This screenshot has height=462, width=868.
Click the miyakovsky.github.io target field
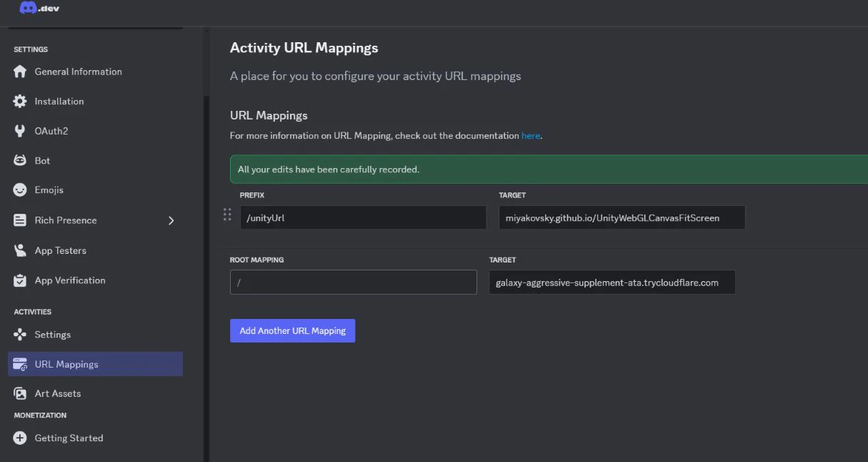click(622, 217)
